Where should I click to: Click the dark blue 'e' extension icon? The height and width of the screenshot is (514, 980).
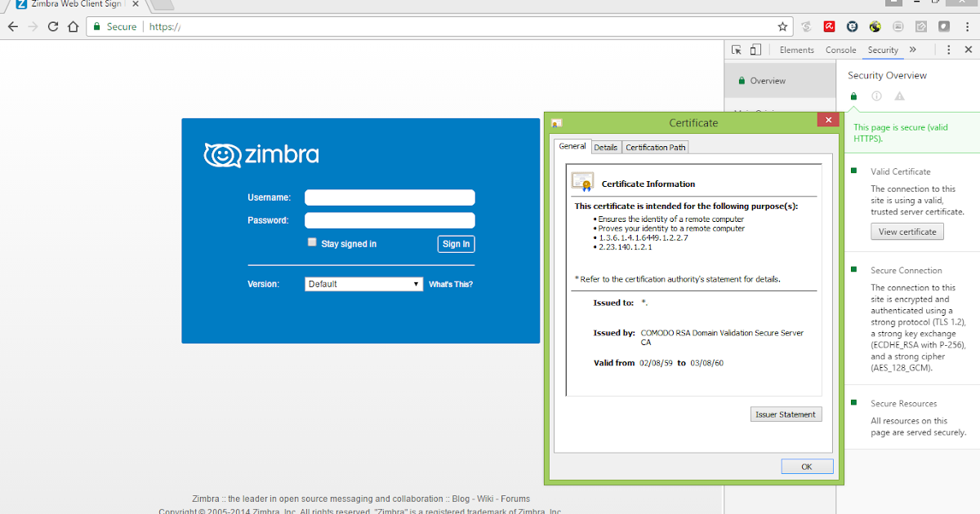pos(852,27)
